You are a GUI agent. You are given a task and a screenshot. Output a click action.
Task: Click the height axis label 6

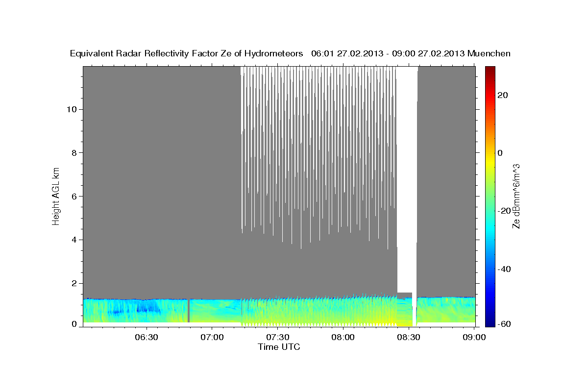[74, 196]
